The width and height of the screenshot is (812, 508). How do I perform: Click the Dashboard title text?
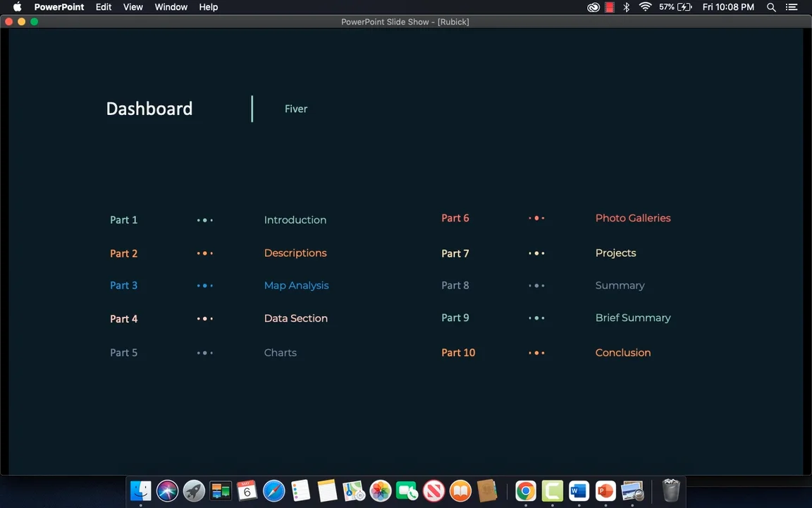(149, 109)
